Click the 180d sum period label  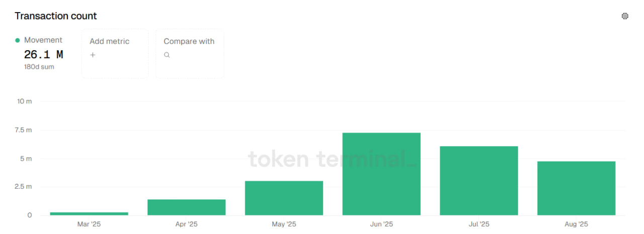(x=39, y=67)
